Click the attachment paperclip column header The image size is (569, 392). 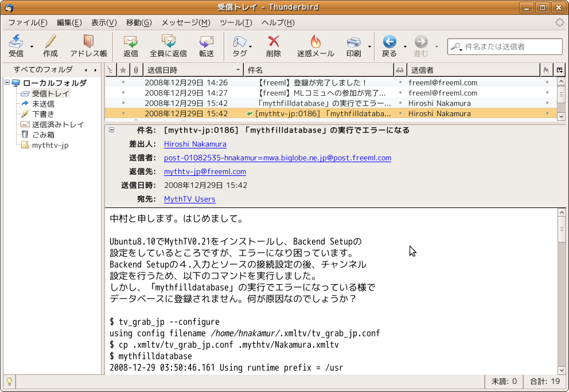click(136, 70)
